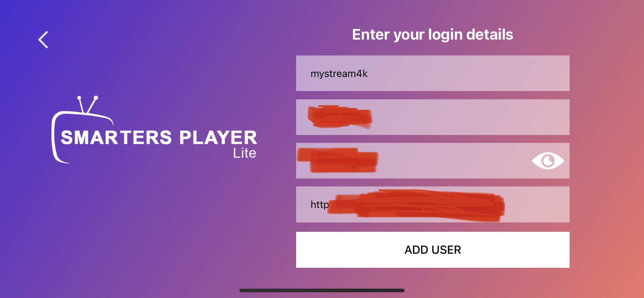Tap empty space left of the eye icon
The height and width of the screenshot is (298, 644).
453,161
